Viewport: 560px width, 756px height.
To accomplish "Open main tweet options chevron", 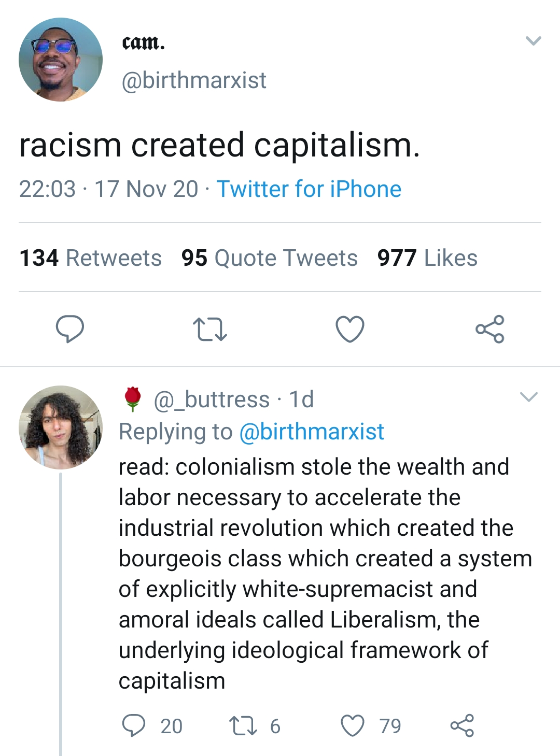I will 533,41.
